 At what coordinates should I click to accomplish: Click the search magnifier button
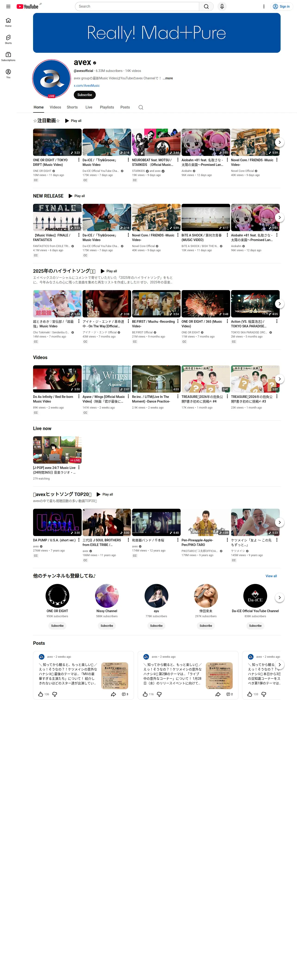(206, 6)
